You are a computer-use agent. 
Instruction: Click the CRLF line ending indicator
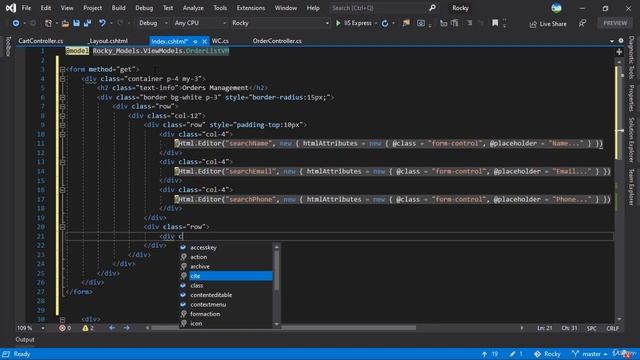pyautogui.click(x=612, y=328)
